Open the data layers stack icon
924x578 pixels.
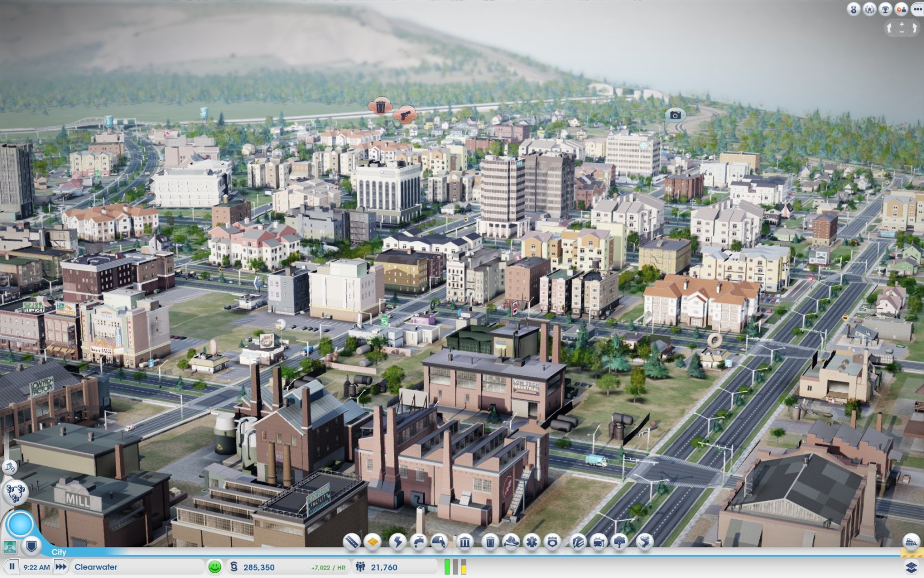pyautogui.click(x=911, y=567)
